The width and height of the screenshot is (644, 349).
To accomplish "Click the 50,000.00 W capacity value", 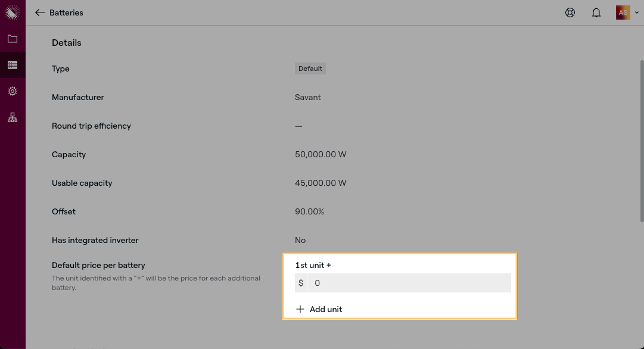I will click(x=321, y=154).
